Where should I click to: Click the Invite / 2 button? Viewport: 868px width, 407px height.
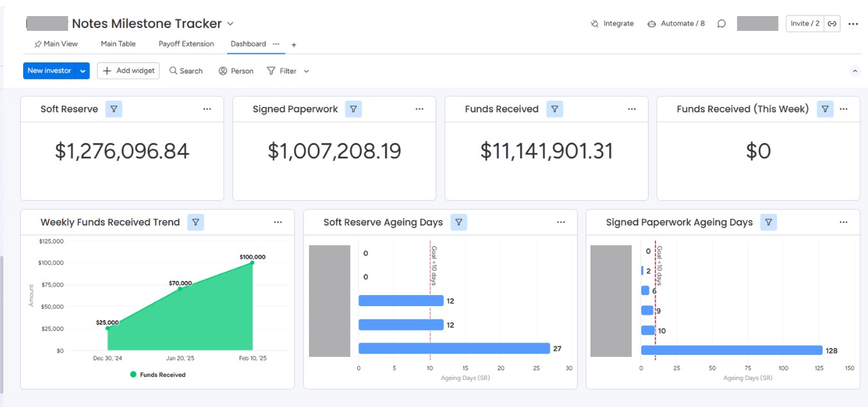coord(804,24)
